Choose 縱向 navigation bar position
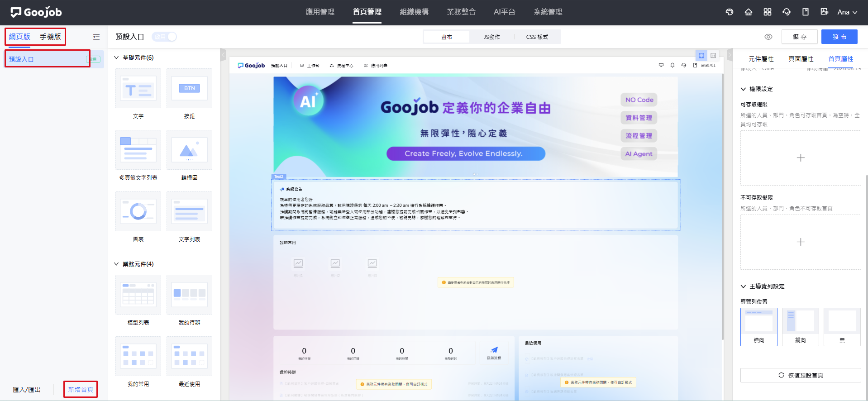 pos(801,327)
